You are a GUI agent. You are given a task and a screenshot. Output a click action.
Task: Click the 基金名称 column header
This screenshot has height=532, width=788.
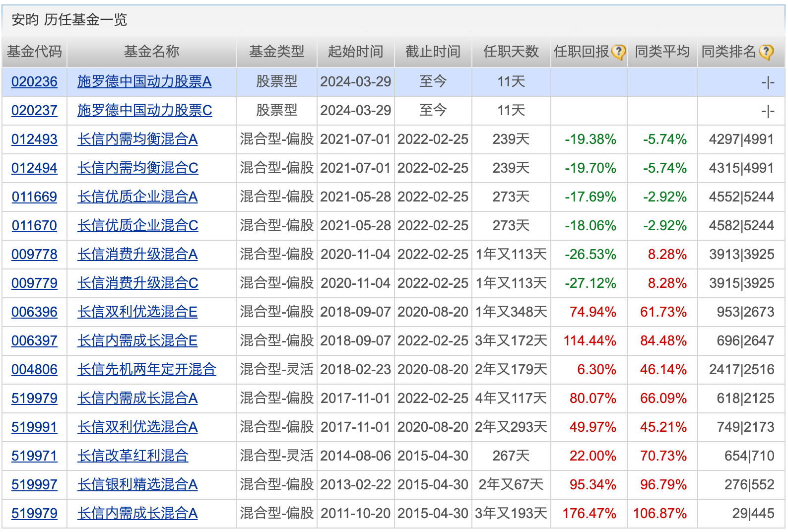click(151, 52)
